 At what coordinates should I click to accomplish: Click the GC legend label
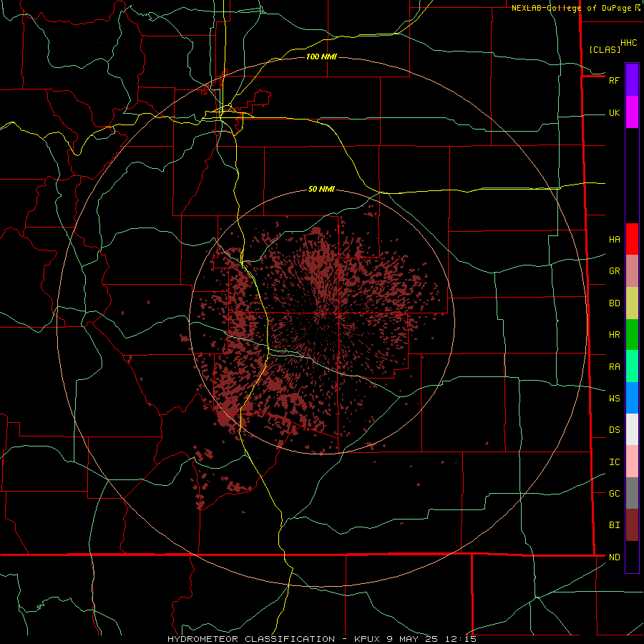[614, 493]
